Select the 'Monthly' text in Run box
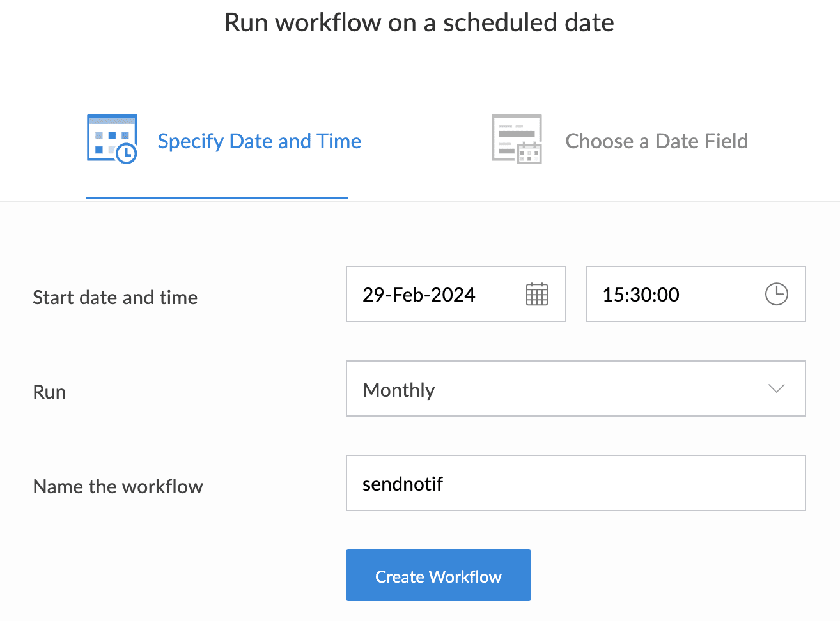 click(399, 390)
